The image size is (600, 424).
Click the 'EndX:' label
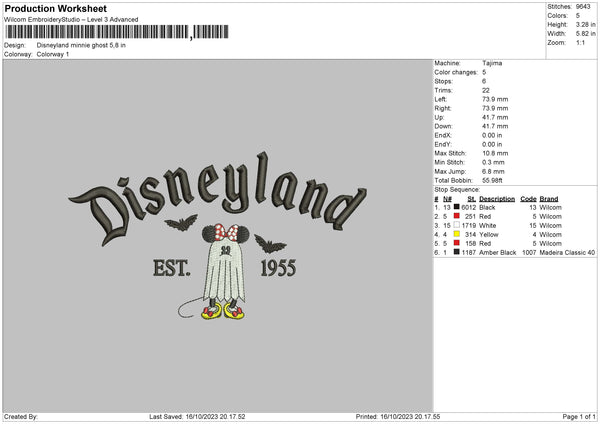443,135
